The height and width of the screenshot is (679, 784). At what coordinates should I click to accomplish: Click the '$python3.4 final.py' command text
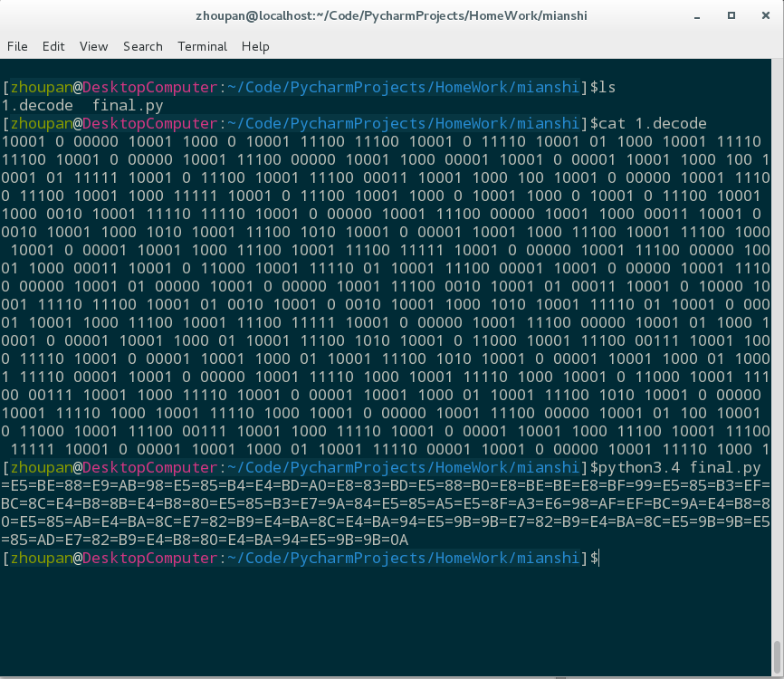click(675, 467)
